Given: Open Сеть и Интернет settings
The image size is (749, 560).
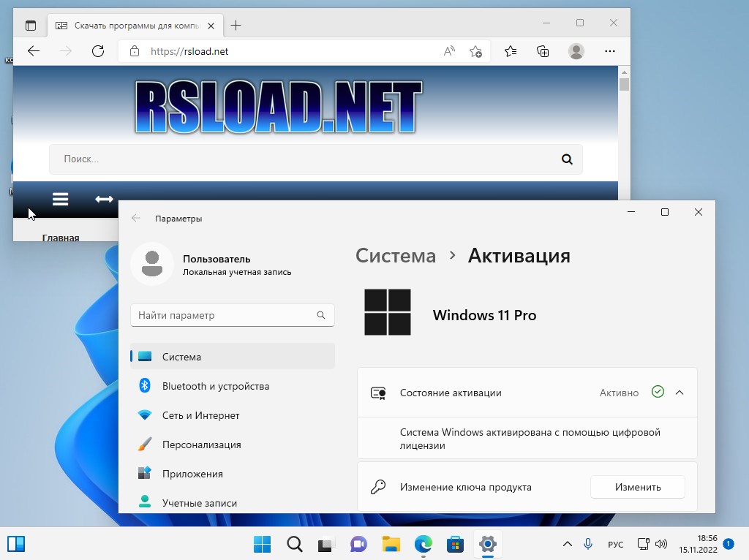Looking at the screenshot, I should tap(232, 415).
